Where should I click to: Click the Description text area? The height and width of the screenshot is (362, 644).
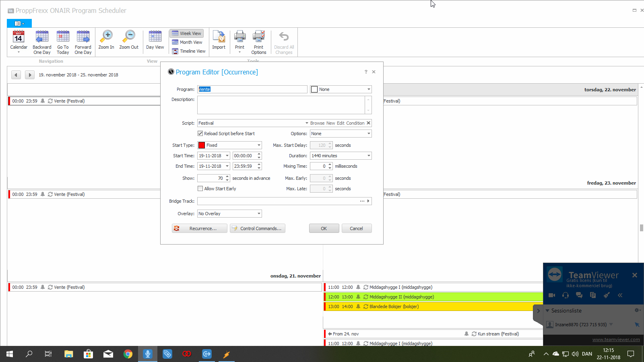[281, 105]
